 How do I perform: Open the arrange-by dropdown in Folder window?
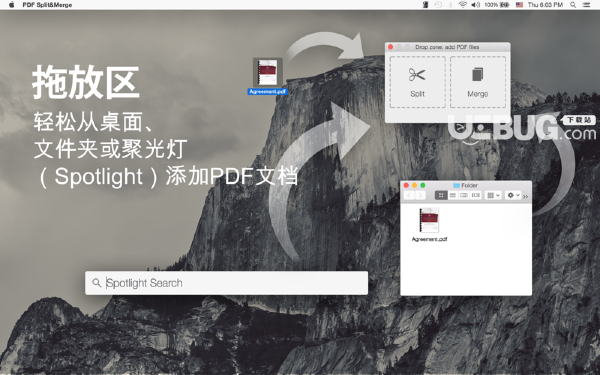click(x=493, y=195)
